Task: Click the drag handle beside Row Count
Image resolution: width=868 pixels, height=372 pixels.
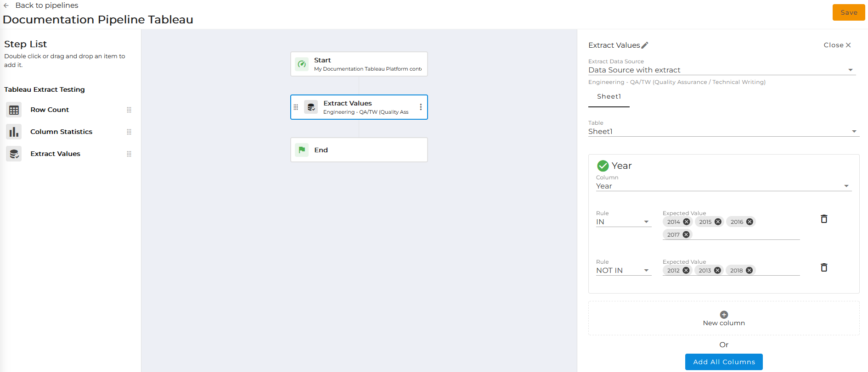Action: 129,110
